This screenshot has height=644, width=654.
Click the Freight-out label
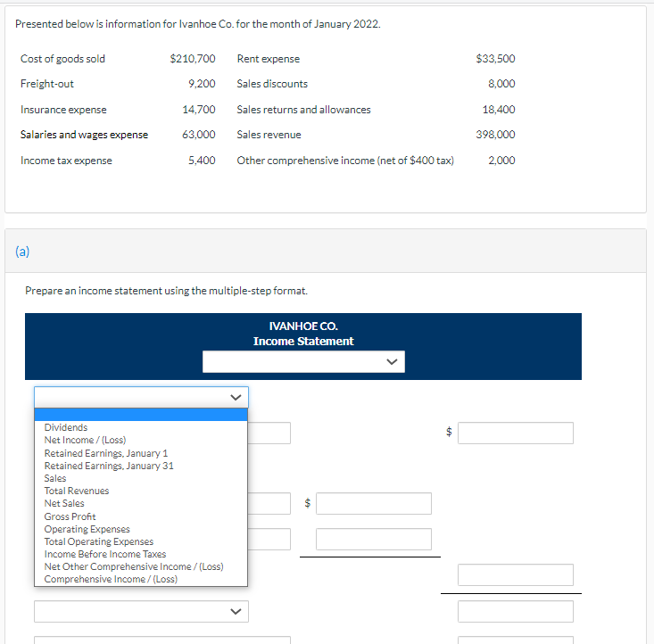47,84
